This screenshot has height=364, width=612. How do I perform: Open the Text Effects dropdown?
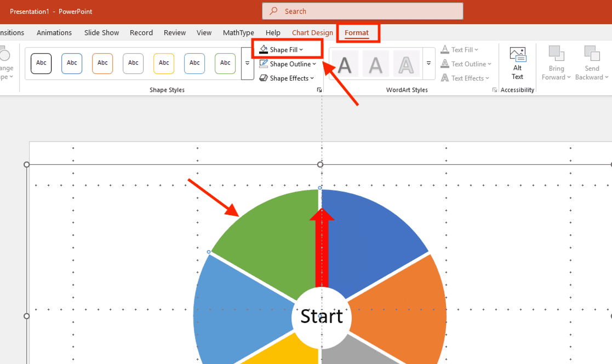coord(465,78)
